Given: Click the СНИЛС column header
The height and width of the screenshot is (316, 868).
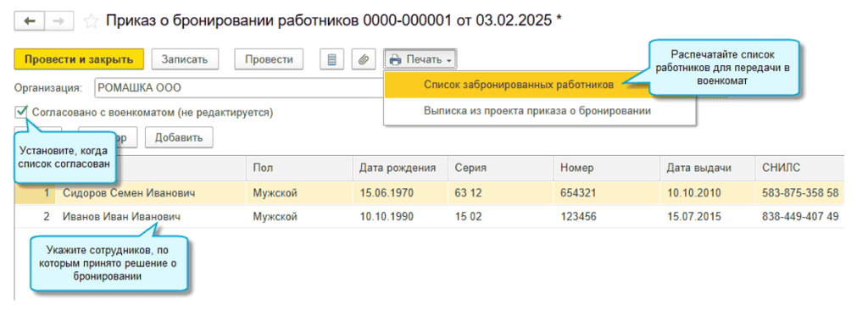Looking at the screenshot, I should (x=800, y=168).
